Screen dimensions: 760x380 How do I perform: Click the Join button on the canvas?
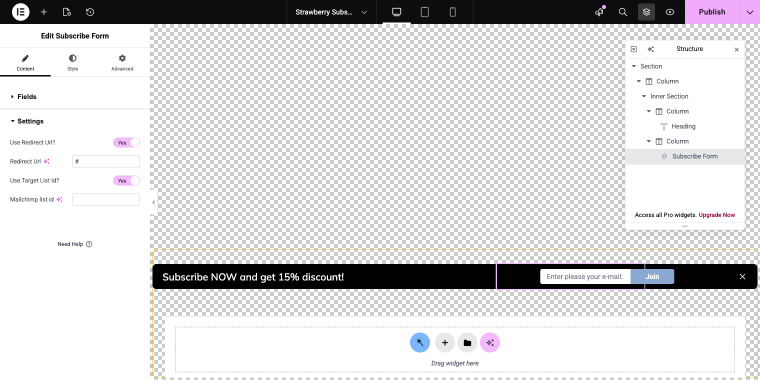click(x=652, y=277)
